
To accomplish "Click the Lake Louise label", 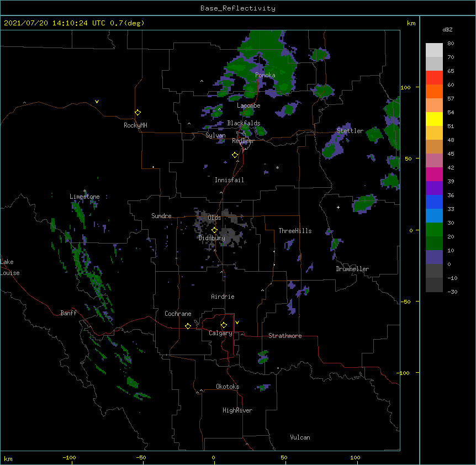I will [9, 267].
